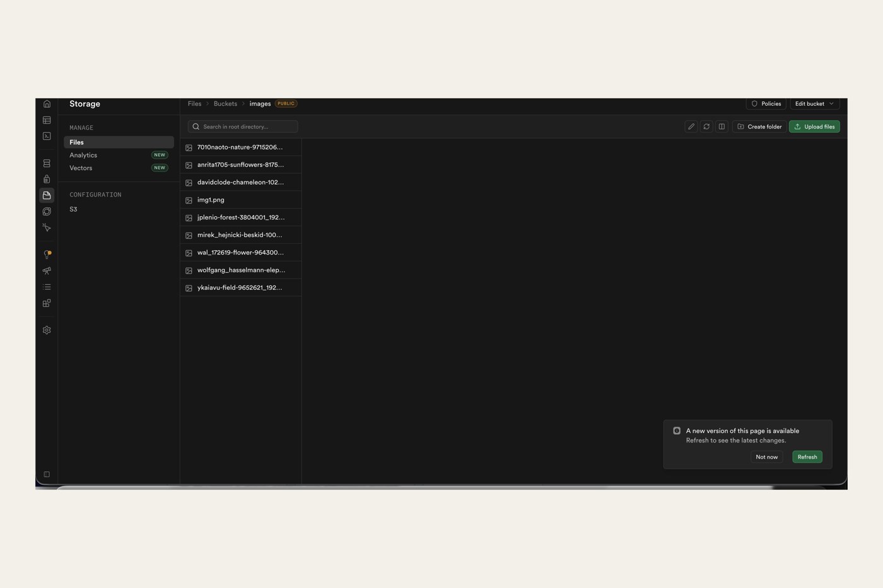Open Project Settings gear icon
Image resolution: width=883 pixels, height=588 pixels.
pos(47,330)
